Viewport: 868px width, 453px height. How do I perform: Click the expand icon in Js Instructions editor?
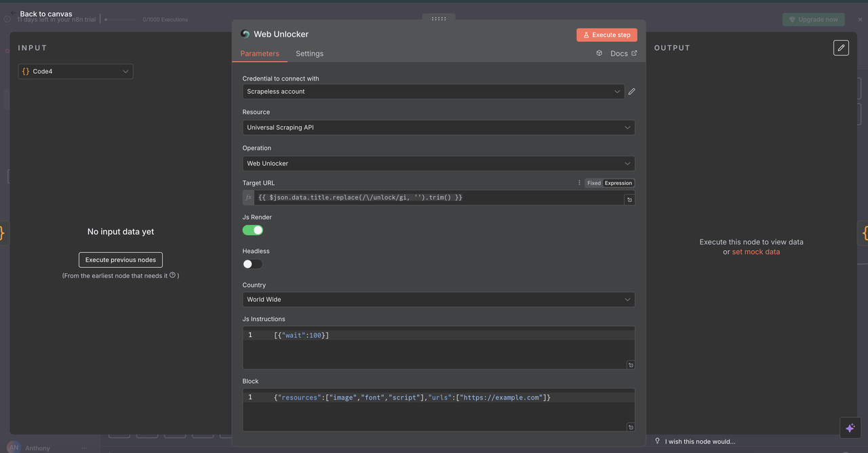[631, 365]
